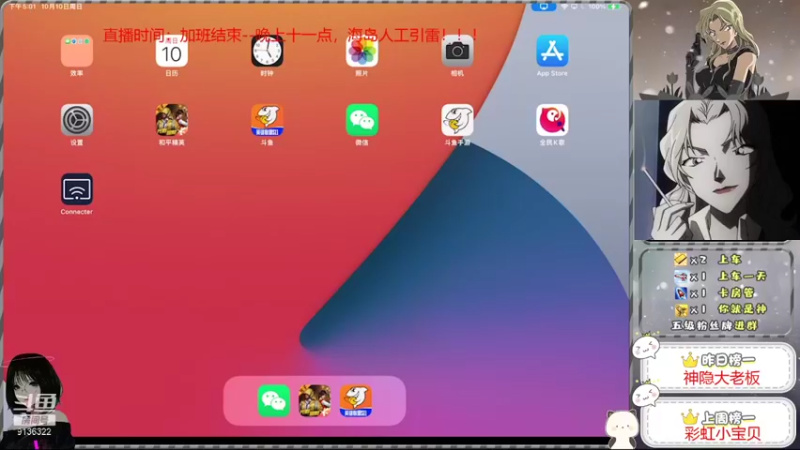This screenshot has width=800, height=450.
Task: Open WeChat from the home grid
Action: point(362,120)
